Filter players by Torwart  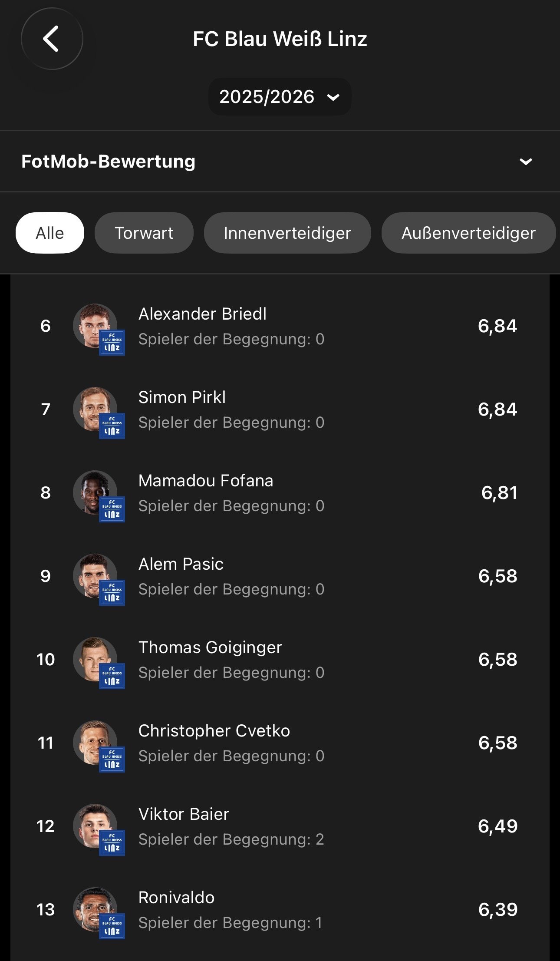(x=144, y=233)
